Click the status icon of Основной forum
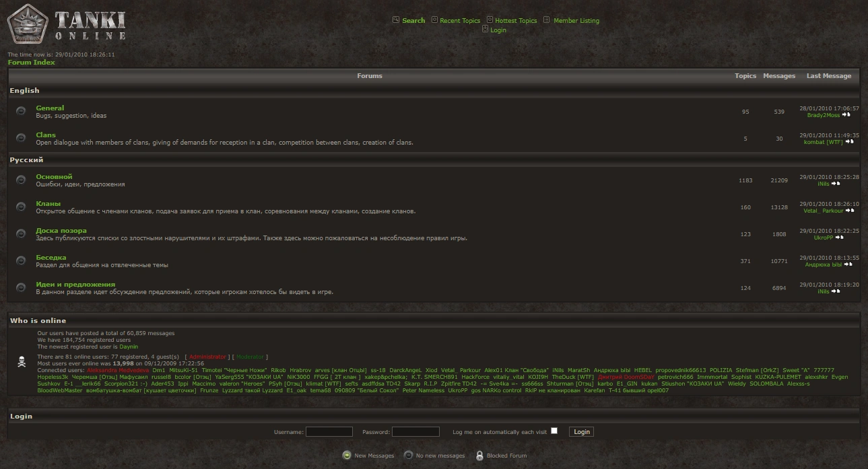868x469 pixels. [x=21, y=180]
